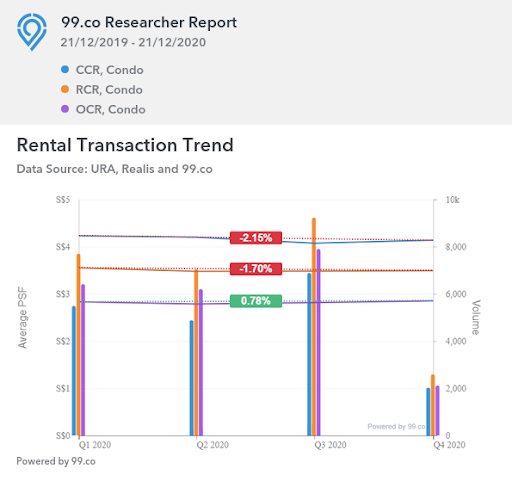Image resolution: width=512 pixels, height=481 pixels.
Task: Click the 2,000 volume axis value
Action: click(456, 388)
